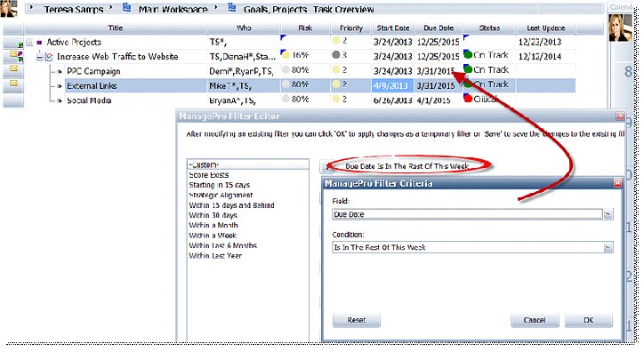Click the bullet icon before PPC Campaign

tap(60, 71)
